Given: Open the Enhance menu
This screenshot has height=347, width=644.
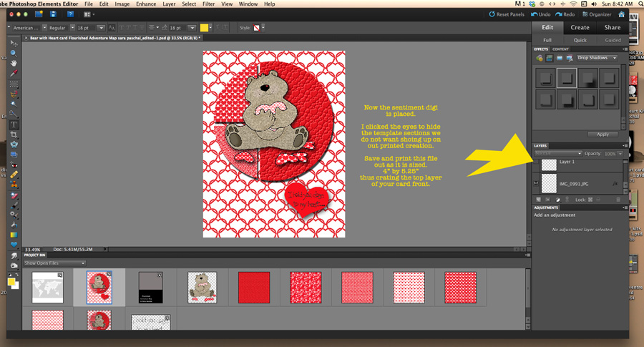Looking at the screenshot, I should (146, 4).
